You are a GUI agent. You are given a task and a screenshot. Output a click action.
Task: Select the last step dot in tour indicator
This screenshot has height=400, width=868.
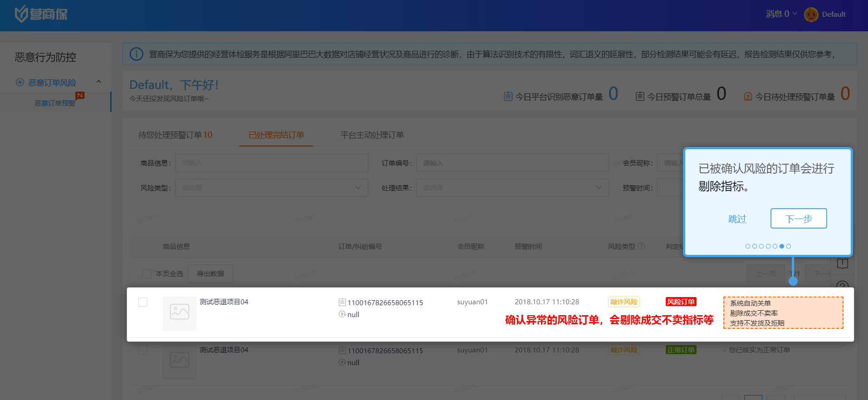(789, 246)
